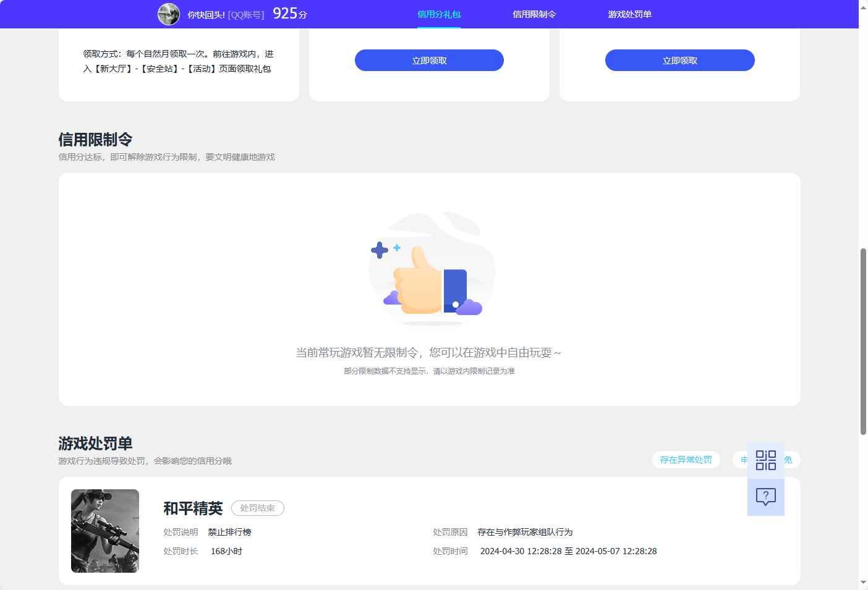The image size is (868, 590).
Task: Click the partially hidden 申请减免 button
Action: click(x=744, y=460)
